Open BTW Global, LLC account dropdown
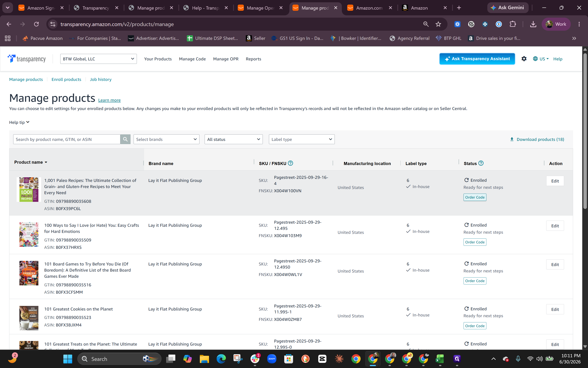Image resolution: width=588 pixels, height=368 pixels. (x=98, y=59)
